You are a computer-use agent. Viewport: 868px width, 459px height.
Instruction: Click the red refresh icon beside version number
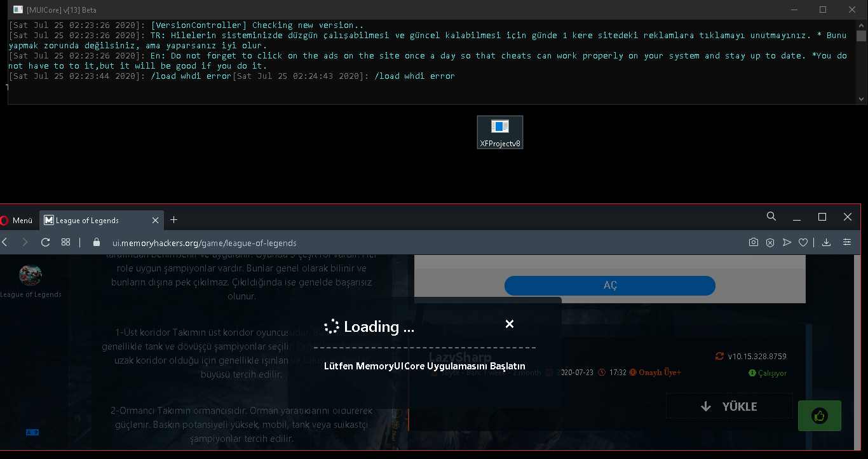point(719,356)
